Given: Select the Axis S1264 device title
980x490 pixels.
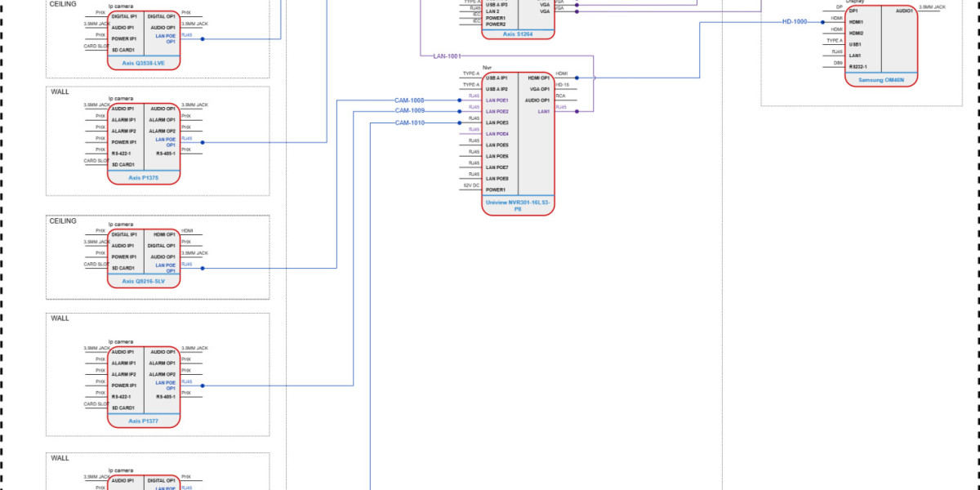Looking at the screenshot, I should coord(517,34).
